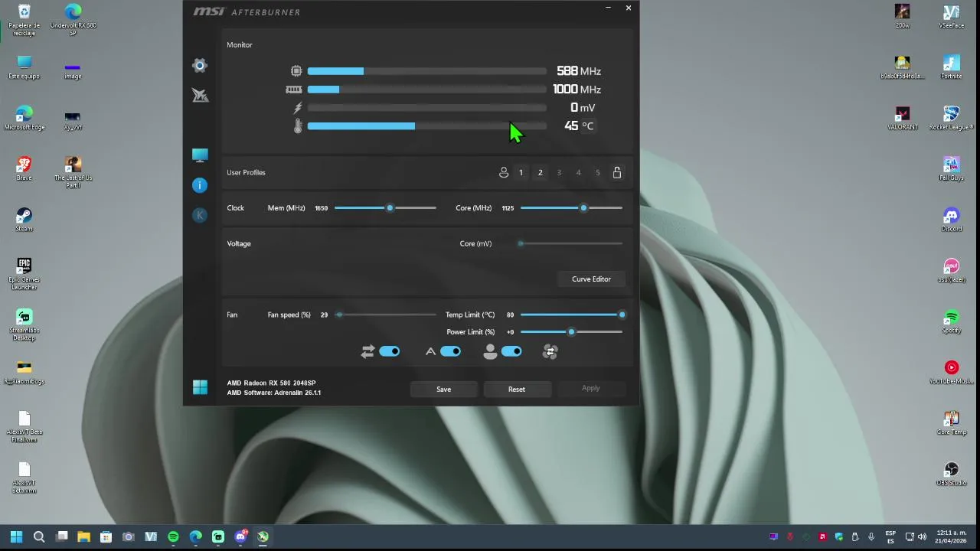Open Core Temp desktop shortcut
This screenshot has height=551, width=980.
952,423
